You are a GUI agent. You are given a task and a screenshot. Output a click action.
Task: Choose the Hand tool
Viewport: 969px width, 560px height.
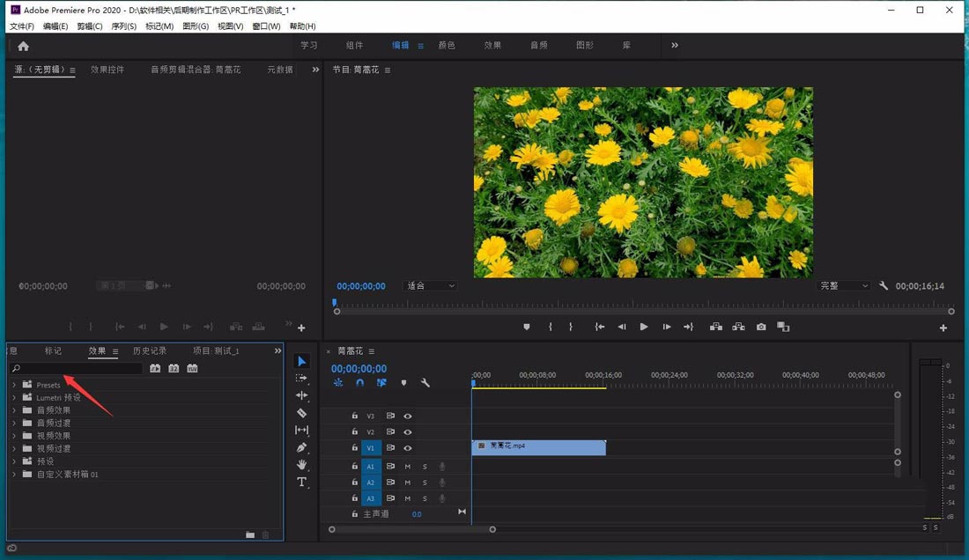[x=301, y=464]
